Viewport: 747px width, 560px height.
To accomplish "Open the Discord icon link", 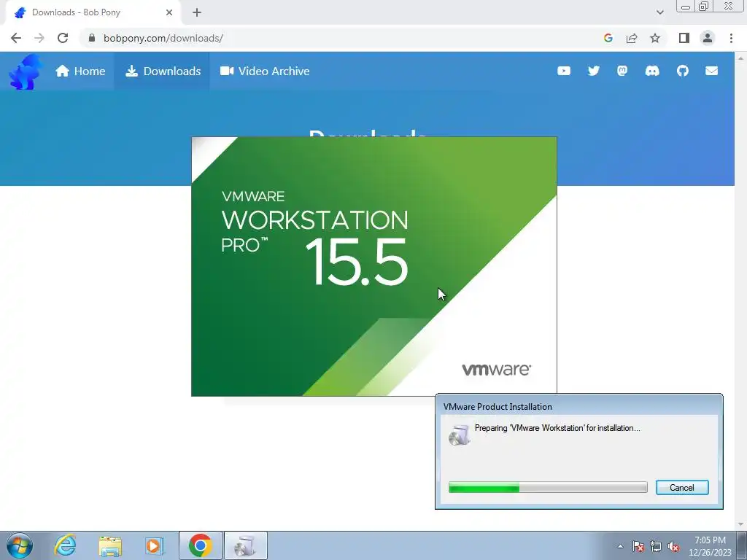I will coord(651,71).
